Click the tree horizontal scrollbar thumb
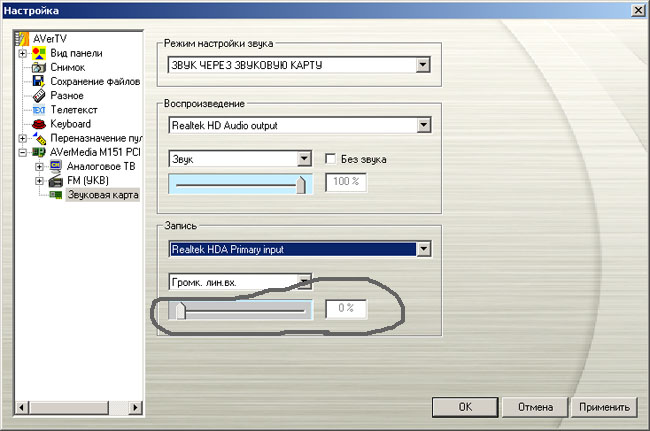This screenshot has width=650, height=431. coord(69,407)
